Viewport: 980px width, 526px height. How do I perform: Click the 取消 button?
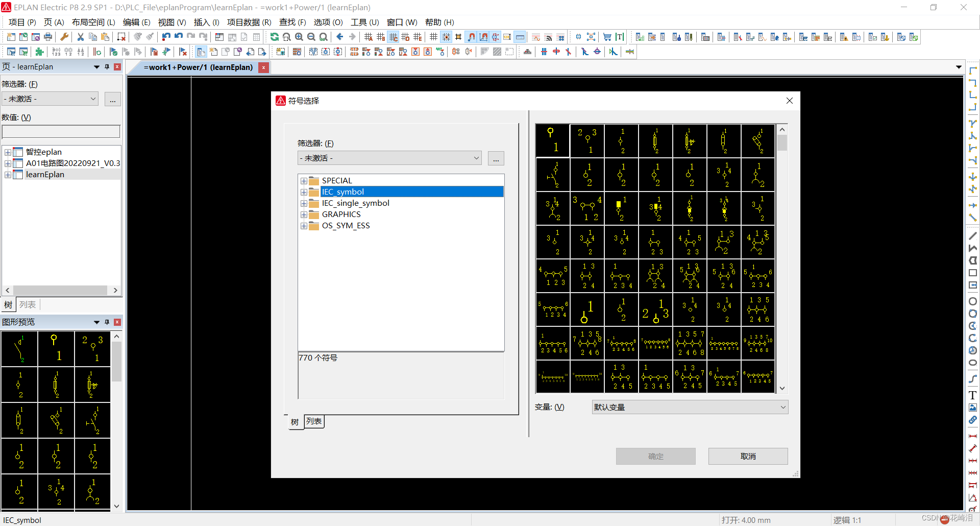(x=748, y=456)
